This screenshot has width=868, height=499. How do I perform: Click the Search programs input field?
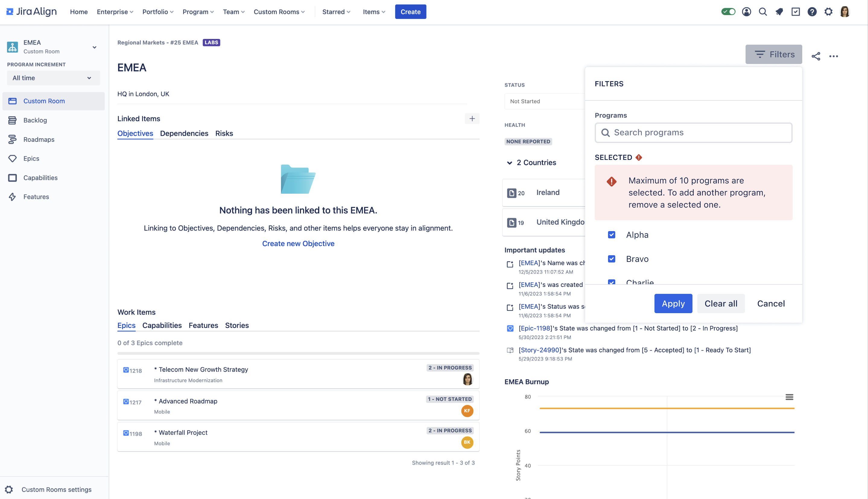[693, 133]
